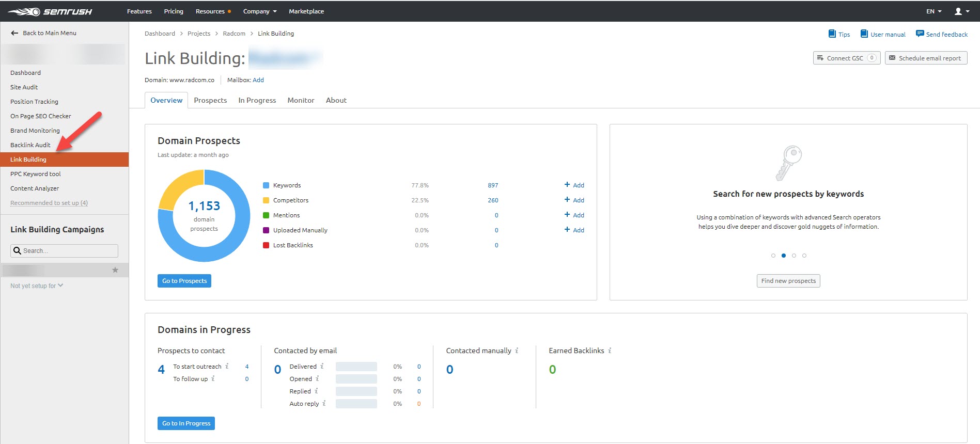The image size is (980, 444).
Task: Open Backlink Audit in sidebar
Action: pos(30,145)
